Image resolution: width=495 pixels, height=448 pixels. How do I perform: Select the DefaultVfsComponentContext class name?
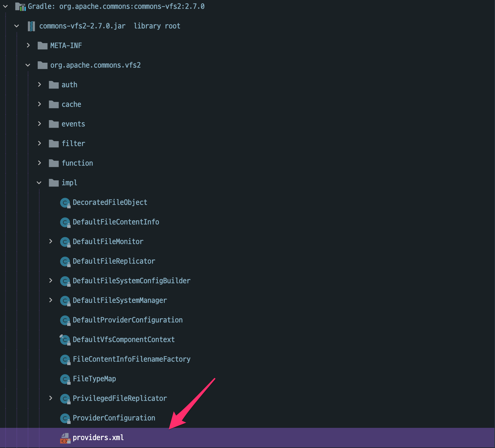(x=124, y=339)
